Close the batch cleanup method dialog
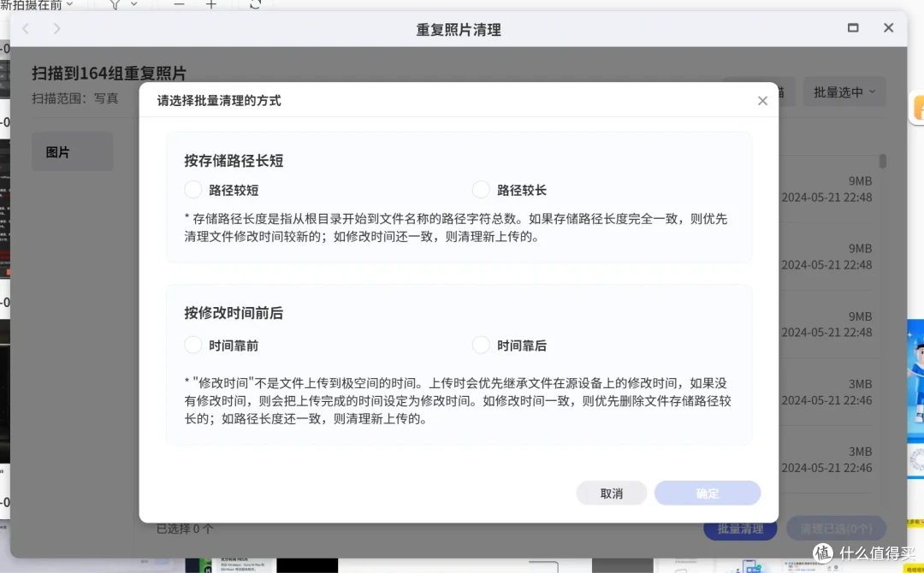The height and width of the screenshot is (573, 924). click(762, 101)
